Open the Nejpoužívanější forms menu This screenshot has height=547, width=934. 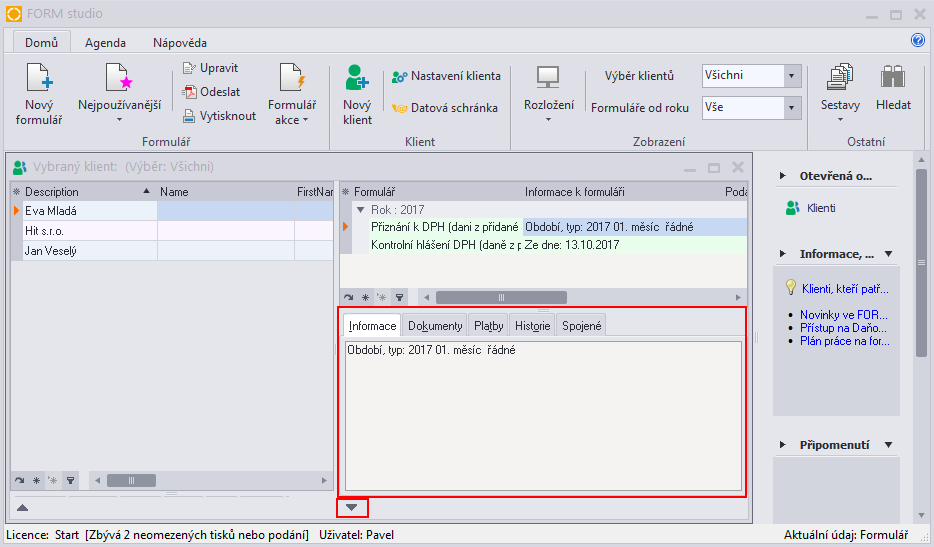click(119, 94)
